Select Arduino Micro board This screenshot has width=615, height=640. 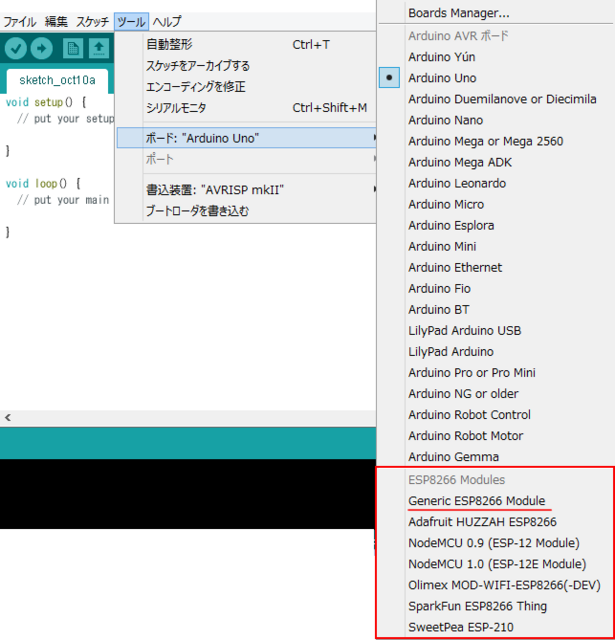click(496, 204)
